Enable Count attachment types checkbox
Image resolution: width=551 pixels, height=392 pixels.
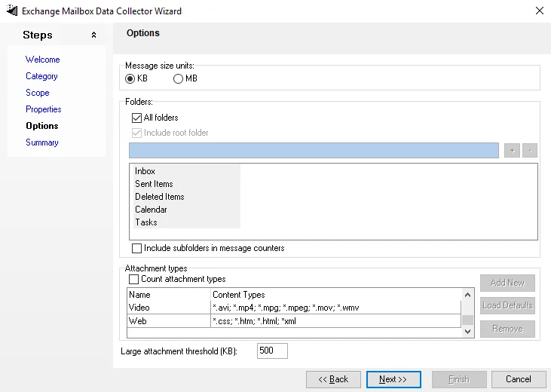(133, 279)
